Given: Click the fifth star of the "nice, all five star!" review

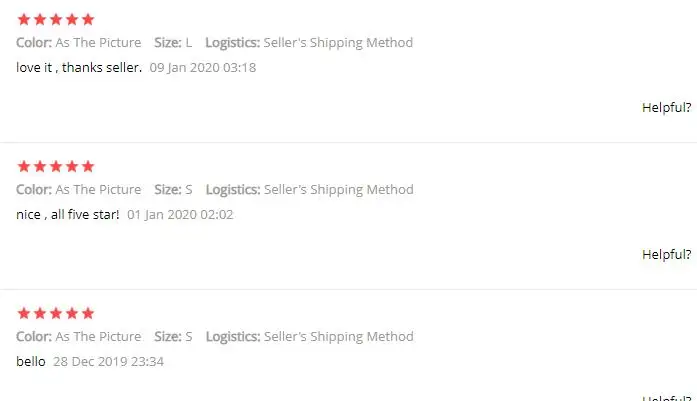Looking at the screenshot, I should (x=88, y=166).
